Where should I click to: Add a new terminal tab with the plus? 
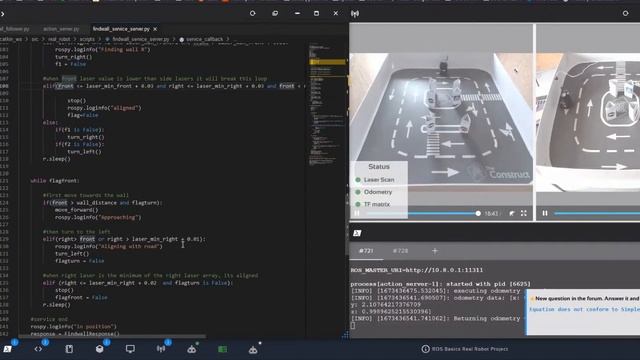[435, 251]
